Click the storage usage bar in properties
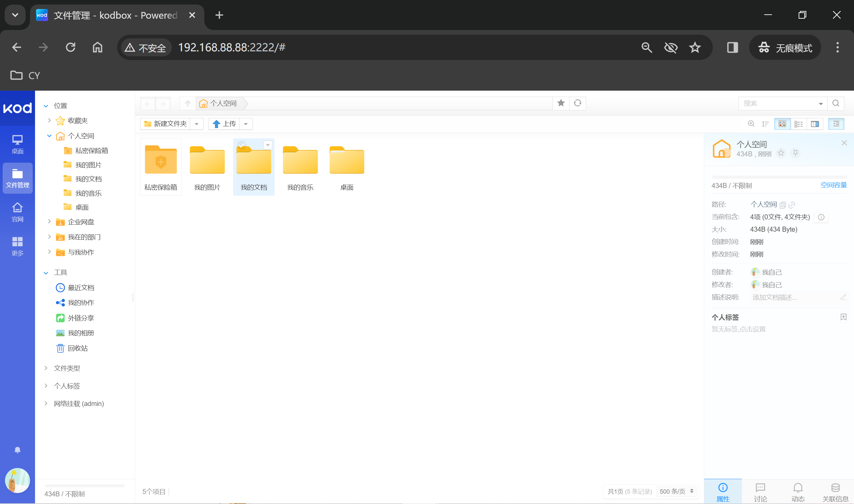 779,177
